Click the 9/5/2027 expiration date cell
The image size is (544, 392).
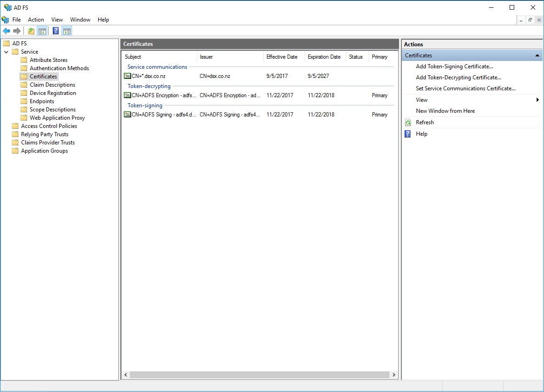(x=318, y=76)
